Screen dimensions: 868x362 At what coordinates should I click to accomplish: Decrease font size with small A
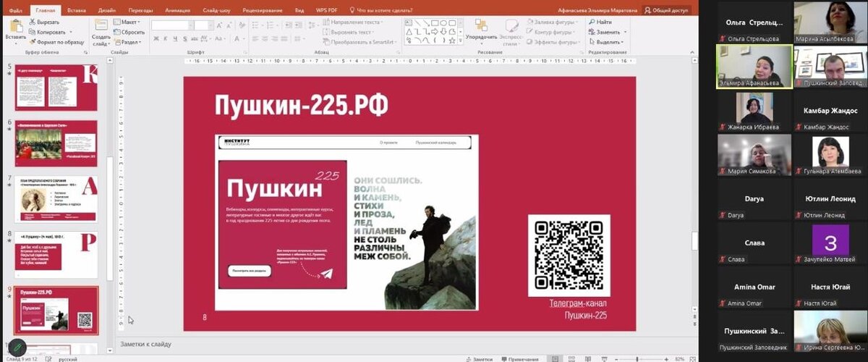(x=229, y=26)
